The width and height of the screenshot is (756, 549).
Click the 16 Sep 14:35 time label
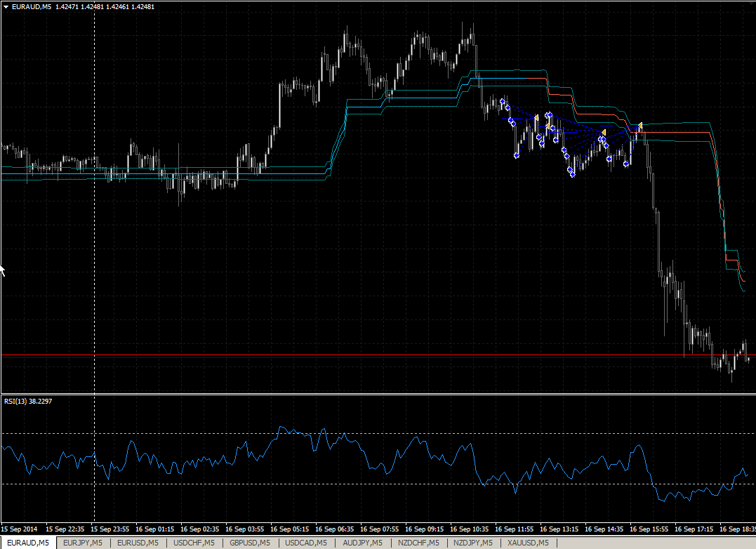pyautogui.click(x=604, y=529)
